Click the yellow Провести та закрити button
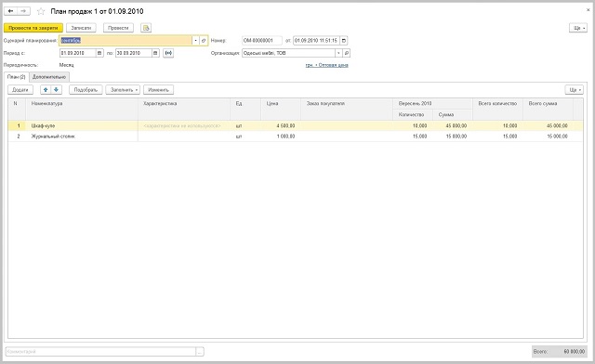The image size is (595, 364). point(33,28)
